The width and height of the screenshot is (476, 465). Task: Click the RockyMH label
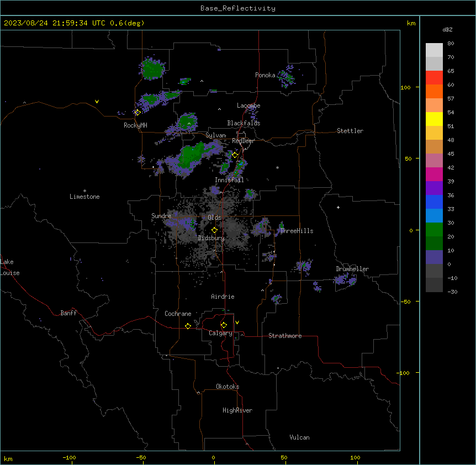(x=135, y=125)
